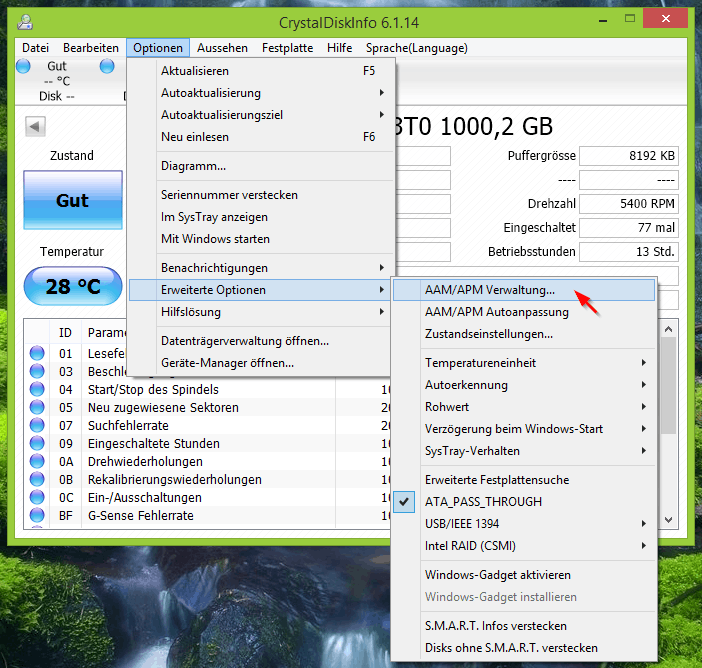
Task: Click the CrystalDiskInfo app icon in title bar
Action: point(25,22)
